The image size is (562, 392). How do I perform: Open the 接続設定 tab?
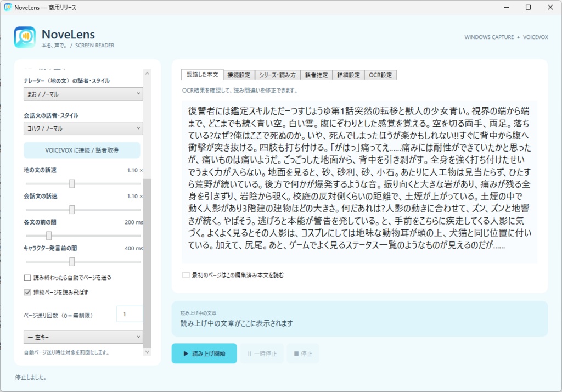[x=239, y=75]
